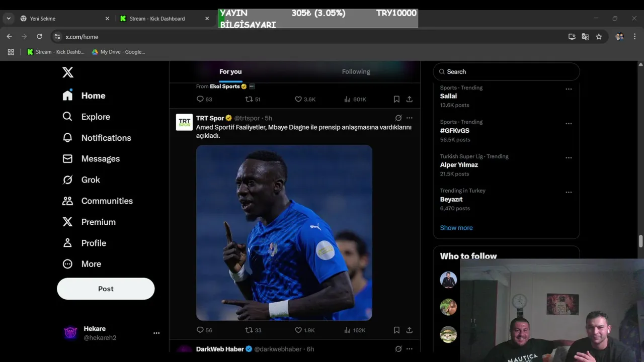Open more options for Alper Yılmaz trend

tap(569, 158)
